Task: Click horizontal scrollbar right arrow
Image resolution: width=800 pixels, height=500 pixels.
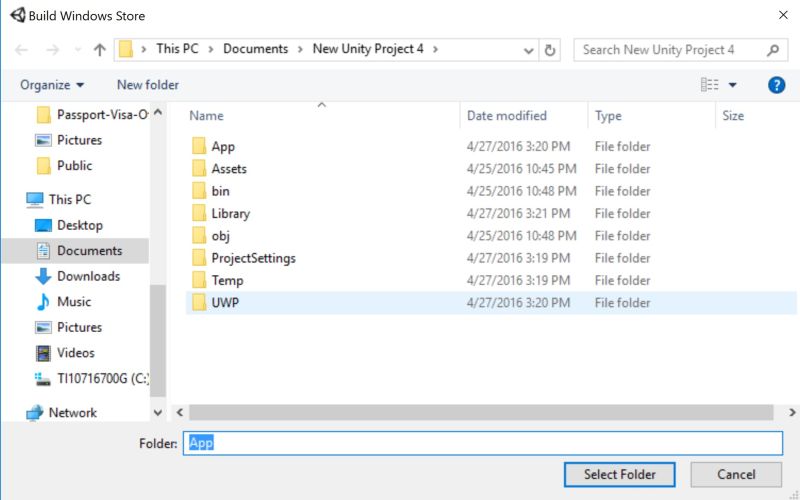Action: click(x=792, y=412)
